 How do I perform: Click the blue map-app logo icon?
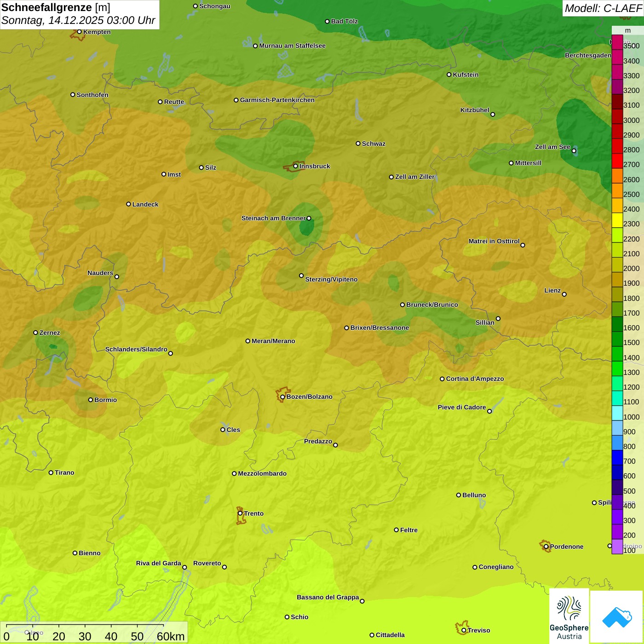click(x=617, y=616)
